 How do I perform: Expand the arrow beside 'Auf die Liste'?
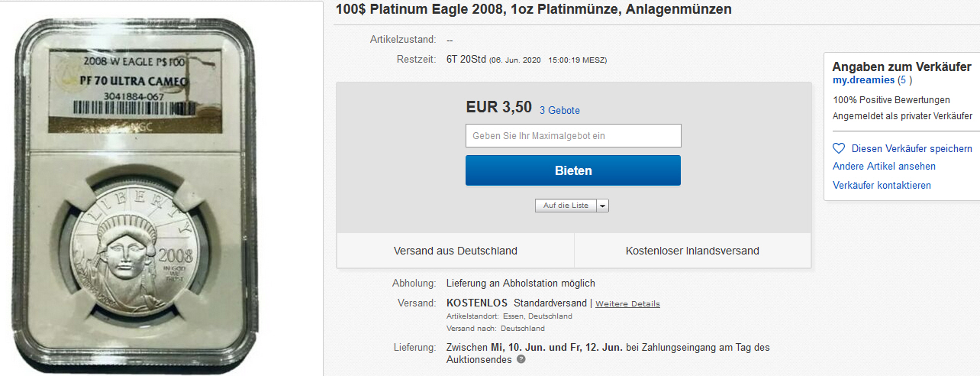(602, 206)
